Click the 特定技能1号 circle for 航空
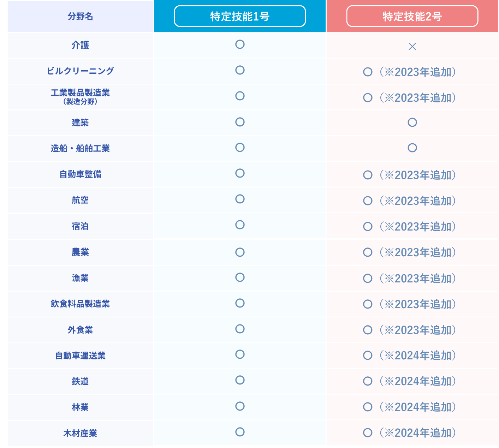499x448 pixels. click(240, 199)
